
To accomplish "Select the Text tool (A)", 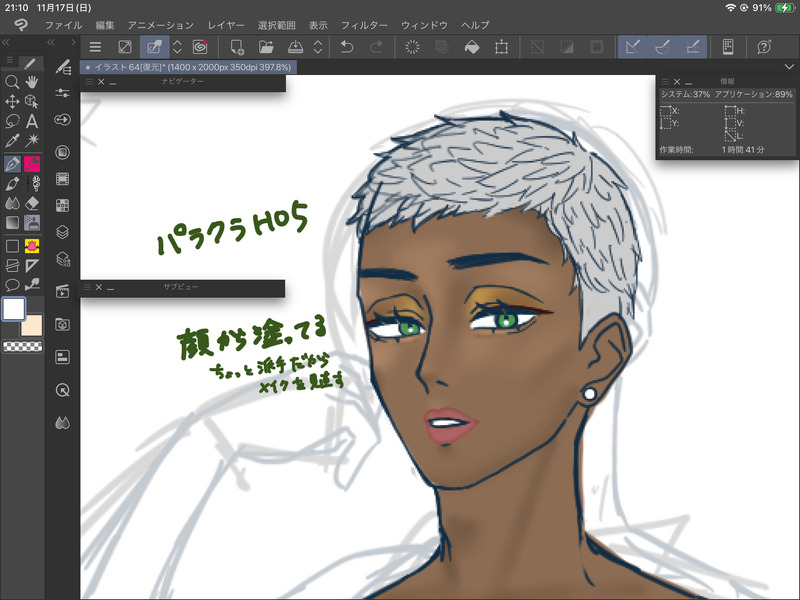I will pos(32,121).
